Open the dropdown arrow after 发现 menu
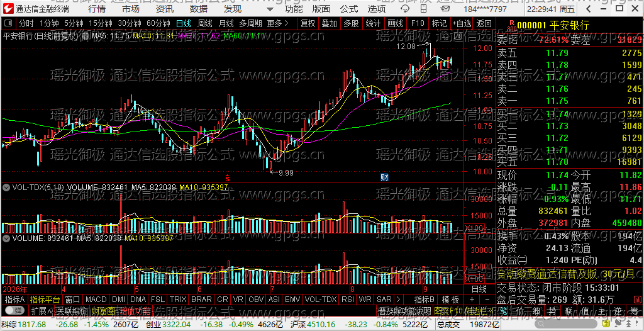644x331 pixels. [x=269, y=9]
